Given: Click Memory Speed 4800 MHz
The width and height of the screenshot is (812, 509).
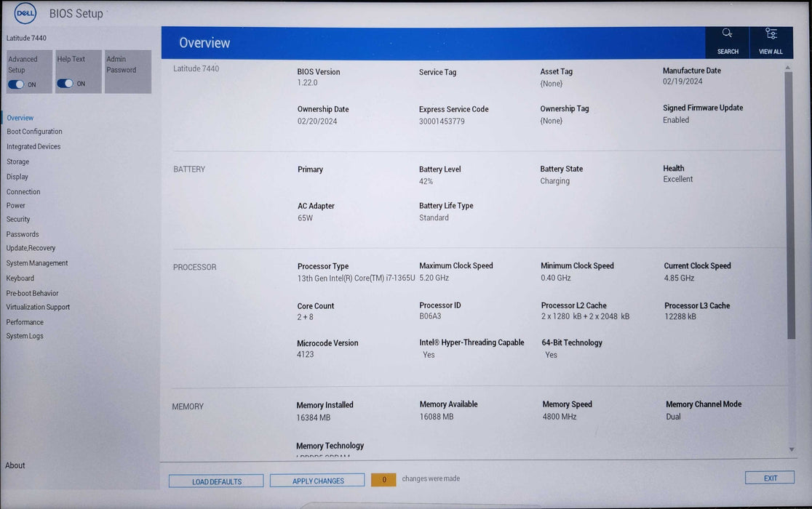Looking at the screenshot, I should click(560, 417).
